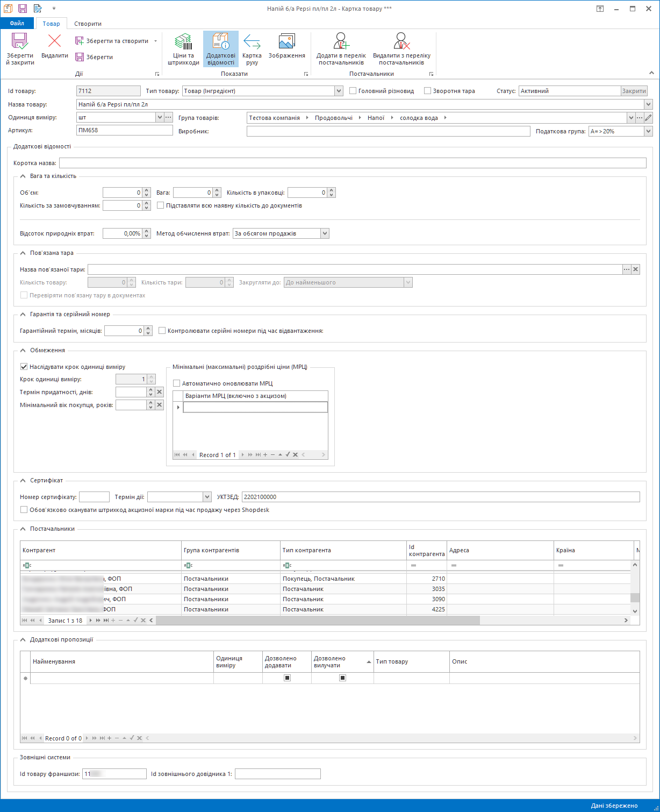Image resolution: width=660 pixels, height=812 pixels.
Task: Click the suppliers grid horizontal scrollbar
Action: click(317, 621)
